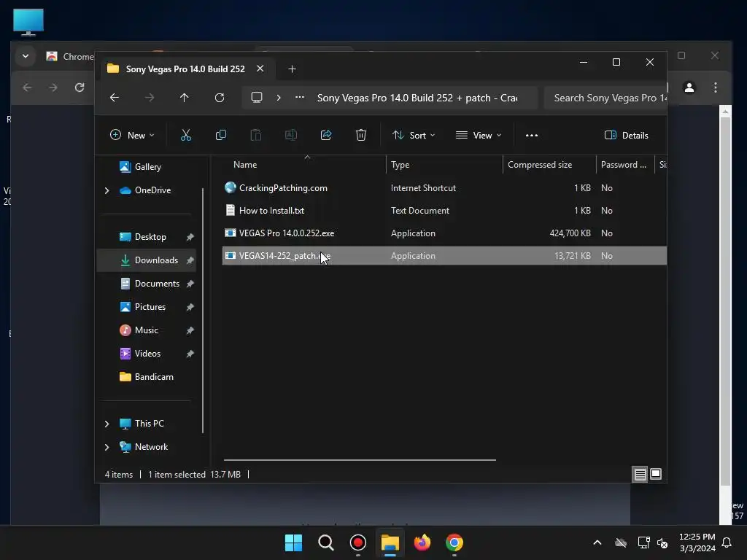Click the Search Sony Vegas Pro box
The image size is (747, 560).
(x=605, y=98)
